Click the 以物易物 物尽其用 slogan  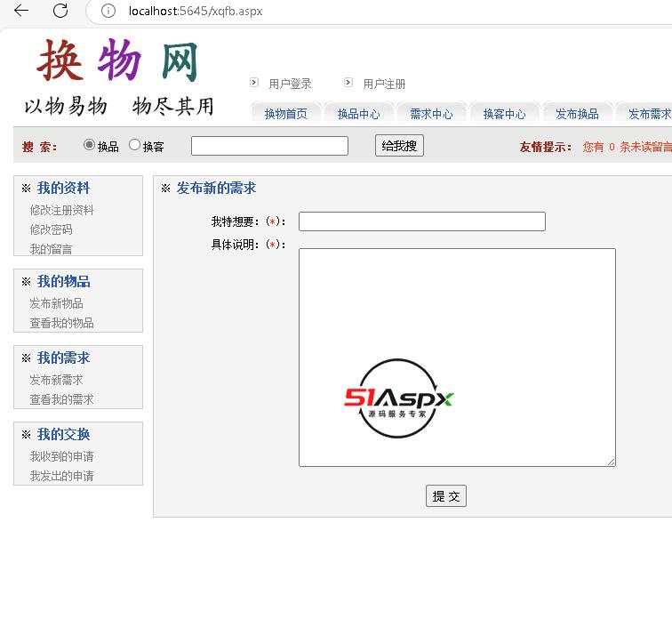click(119, 106)
